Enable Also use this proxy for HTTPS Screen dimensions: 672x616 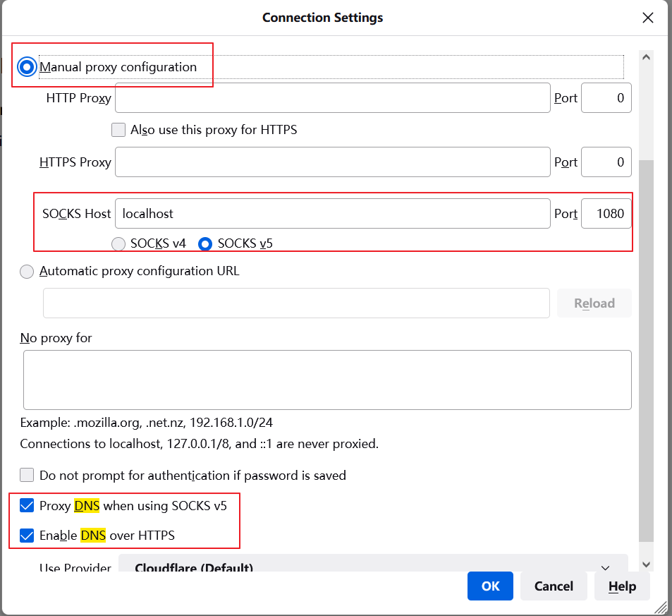coord(118,130)
